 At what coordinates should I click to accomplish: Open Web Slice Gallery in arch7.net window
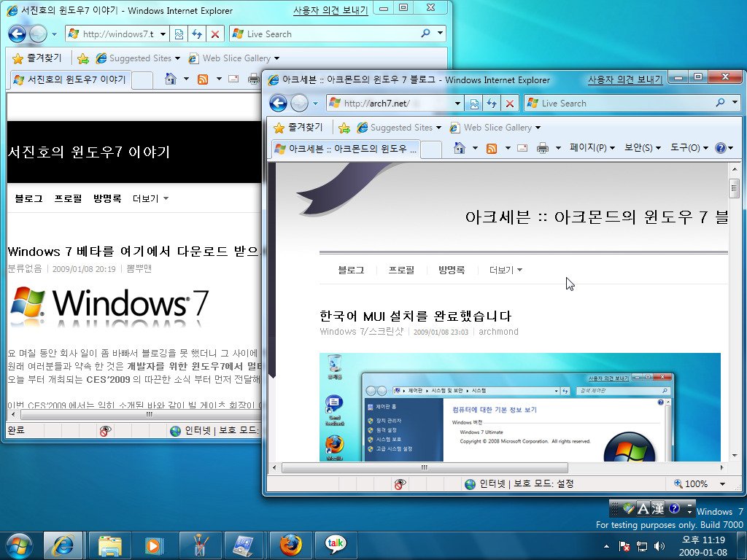495,128
